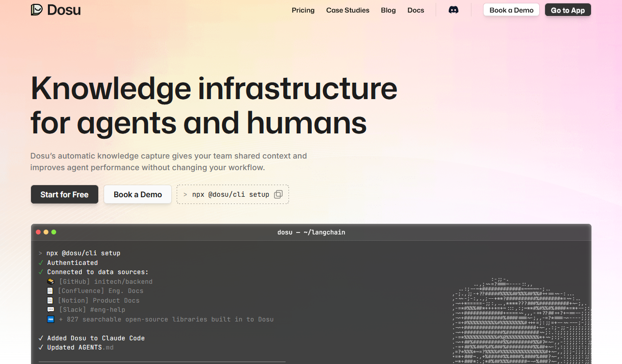Image resolution: width=622 pixels, height=364 pixels.
Task: Click the Dosu wordmark
Action: pyautogui.click(x=64, y=10)
